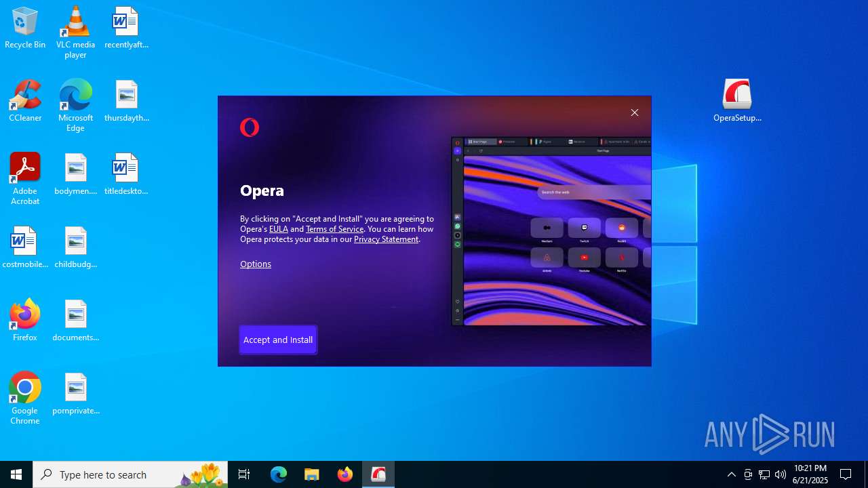
Task: Select the Adobe Acrobat desktop shortcut
Action: [x=25, y=179]
